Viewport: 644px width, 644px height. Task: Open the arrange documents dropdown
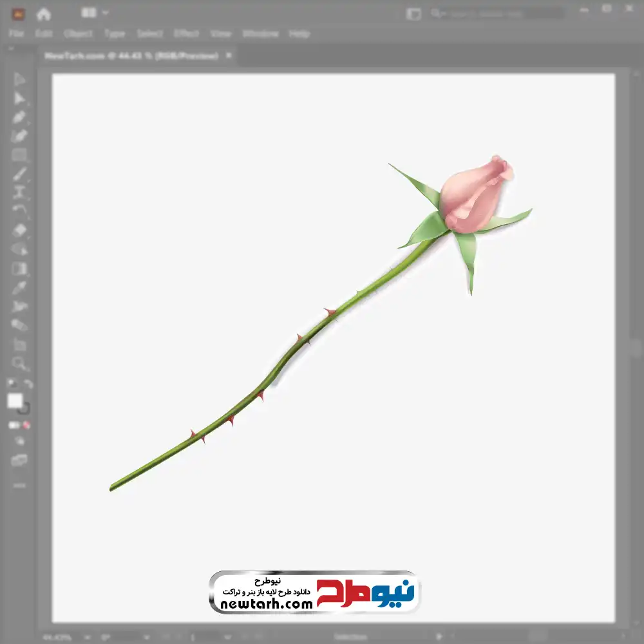[95, 13]
